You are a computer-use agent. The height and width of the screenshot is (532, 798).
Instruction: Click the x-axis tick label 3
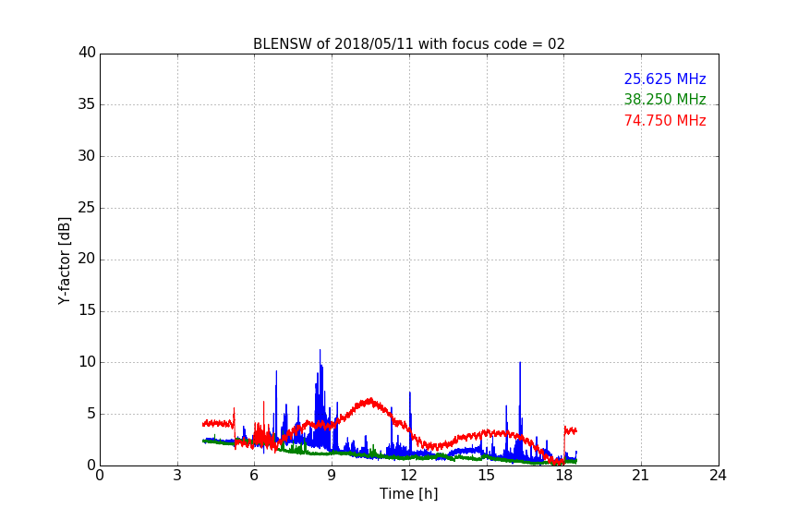177,476
